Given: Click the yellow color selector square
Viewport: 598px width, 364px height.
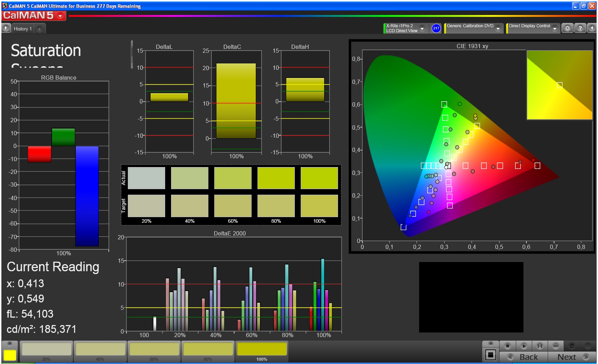Looking at the screenshot, I should [x=10, y=355].
